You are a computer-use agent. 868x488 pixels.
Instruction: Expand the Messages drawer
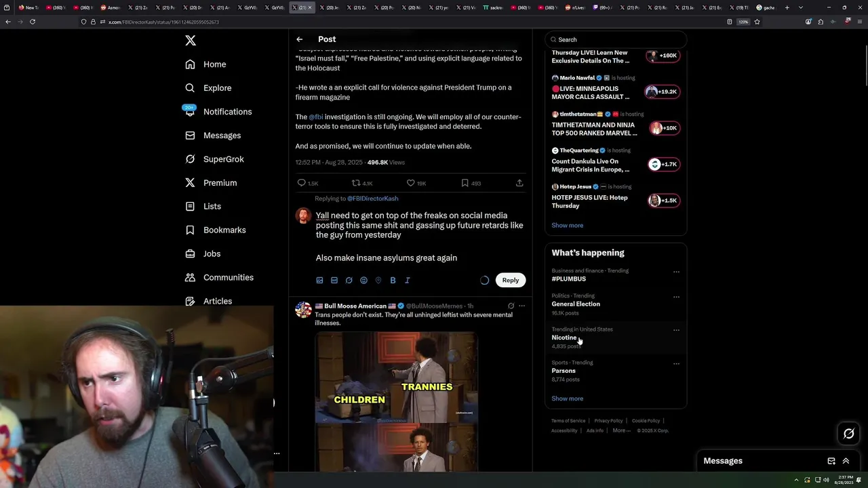[846, 461]
